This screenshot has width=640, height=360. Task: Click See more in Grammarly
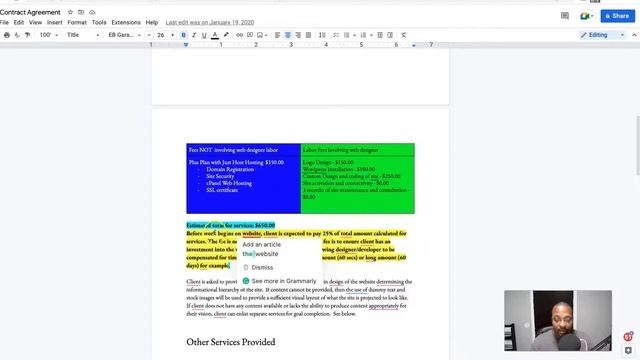point(280,281)
